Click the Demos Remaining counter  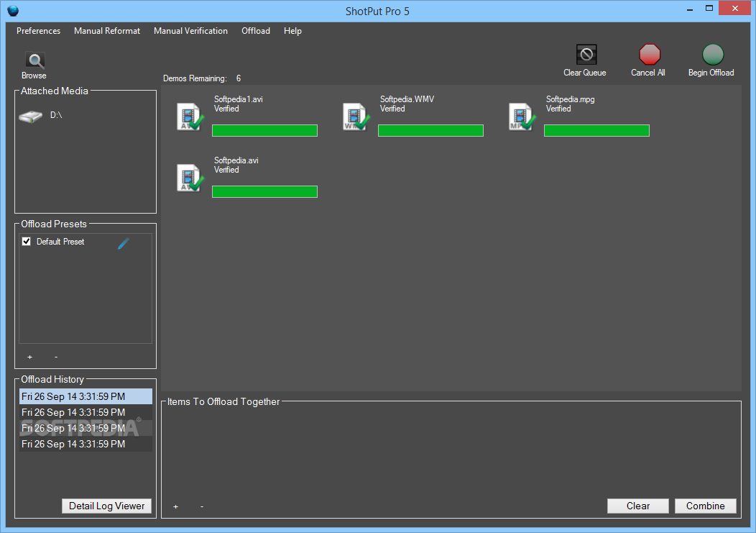click(x=202, y=78)
